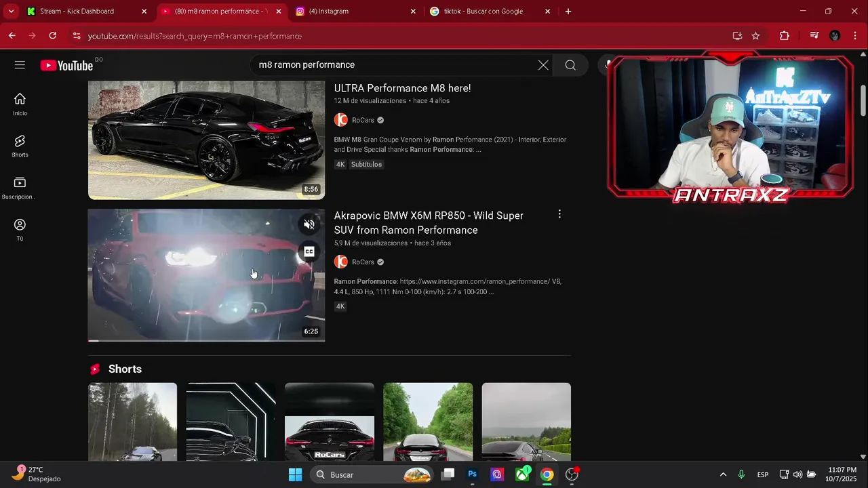The width and height of the screenshot is (868, 488).
Task: Click the RoCars channel name under Akrapovic video
Action: [363, 262]
